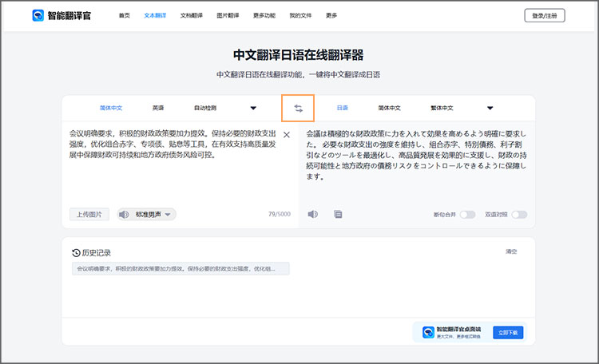Select 文本翻译 navigation item
Screen dimensions: 599x364
click(155, 16)
